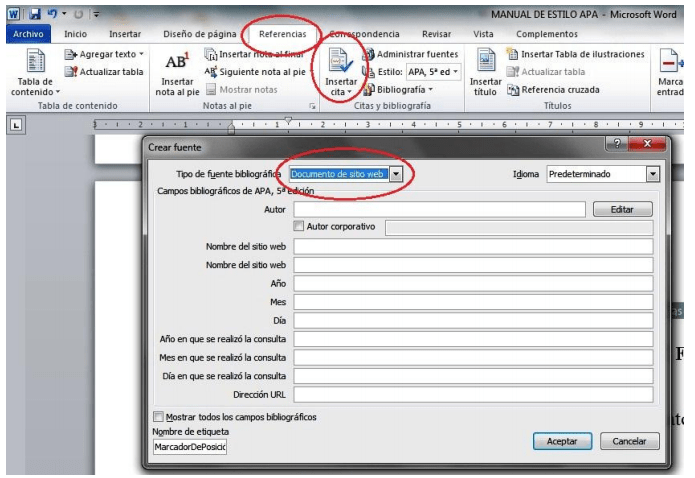
Task: Click the Mes en que se realizó la consulta field
Action: click(x=473, y=357)
